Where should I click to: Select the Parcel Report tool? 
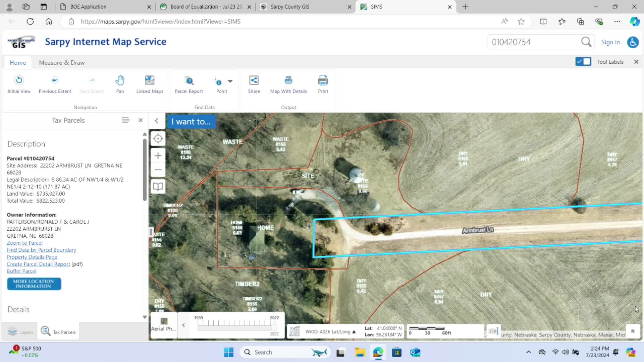tap(189, 83)
